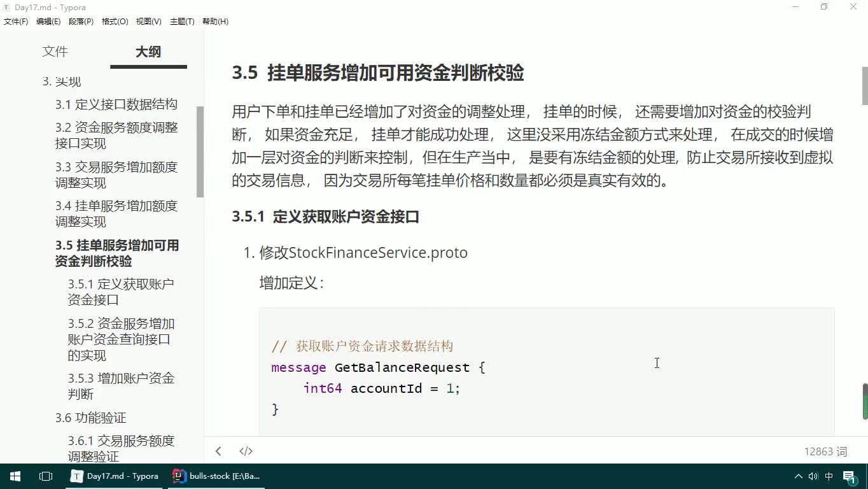This screenshot has width=868, height=489.
Task: Open Task View on the taskbar
Action: tap(46, 476)
